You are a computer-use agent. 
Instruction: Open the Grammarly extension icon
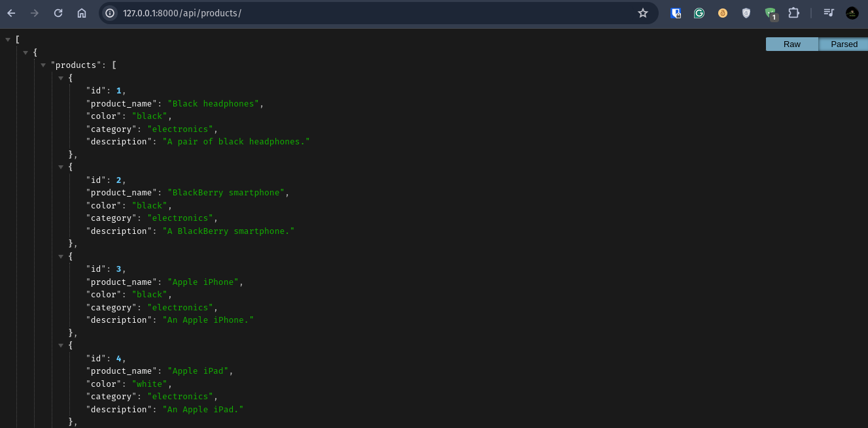(699, 13)
